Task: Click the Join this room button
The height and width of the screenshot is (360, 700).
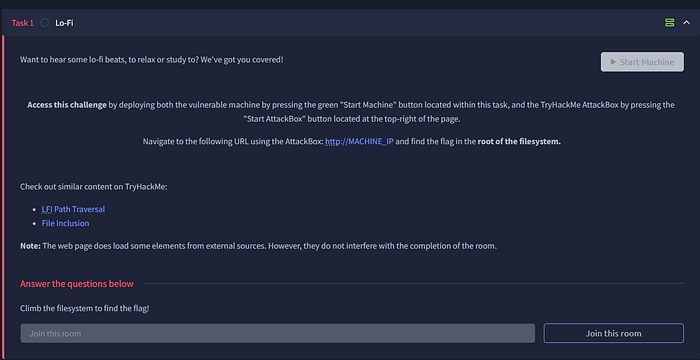Action: [x=613, y=333]
